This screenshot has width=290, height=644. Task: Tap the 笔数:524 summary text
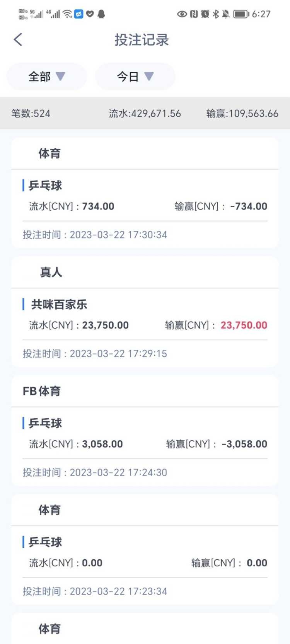31,113
